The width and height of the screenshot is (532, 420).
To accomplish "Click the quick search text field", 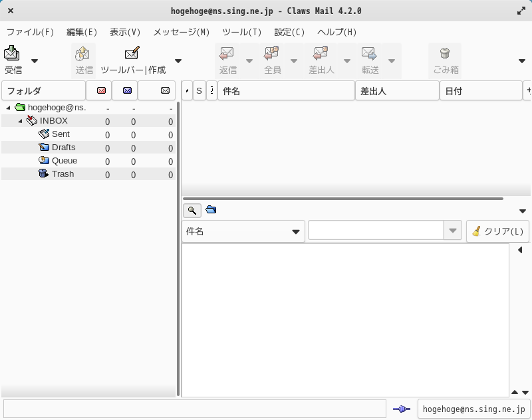I will coord(376,230).
